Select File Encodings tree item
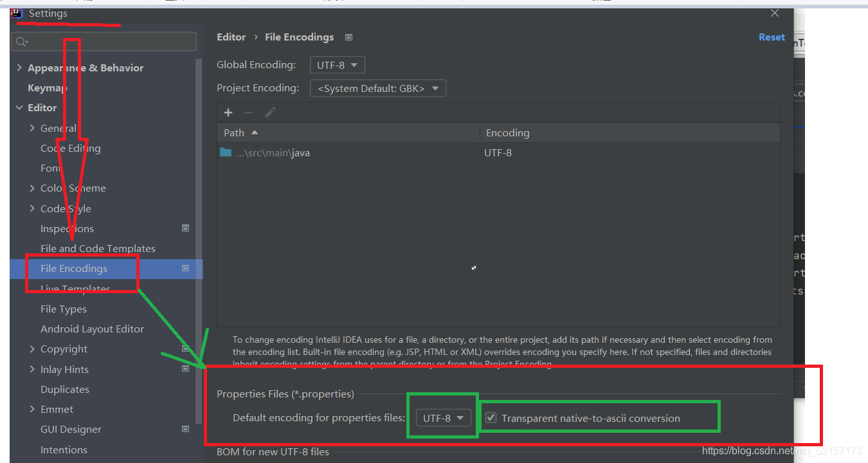868x463 pixels. pyautogui.click(x=106, y=268)
